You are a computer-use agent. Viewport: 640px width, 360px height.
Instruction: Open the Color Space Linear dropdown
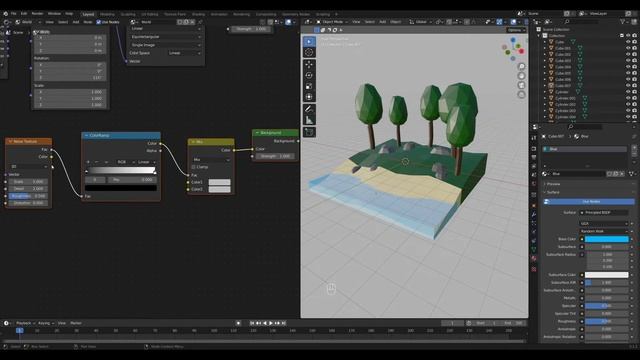[x=184, y=53]
